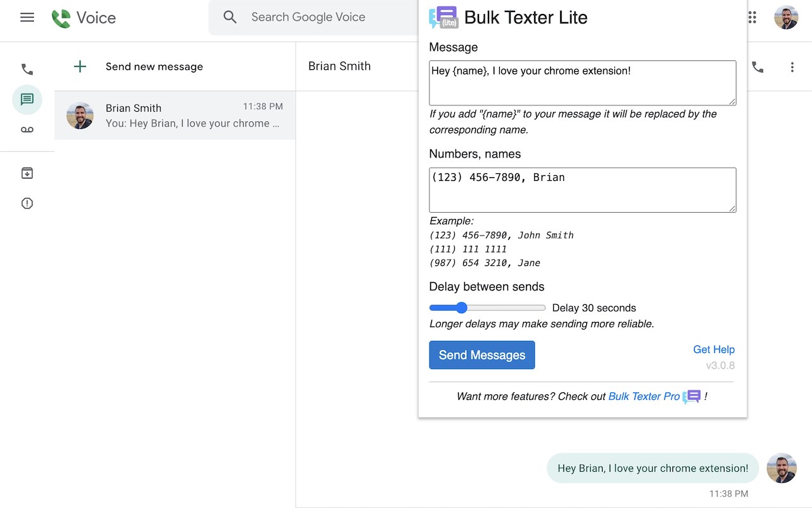The height and width of the screenshot is (508, 812).
Task: Click the Bulk Texter Lite logo icon
Action: point(443,17)
